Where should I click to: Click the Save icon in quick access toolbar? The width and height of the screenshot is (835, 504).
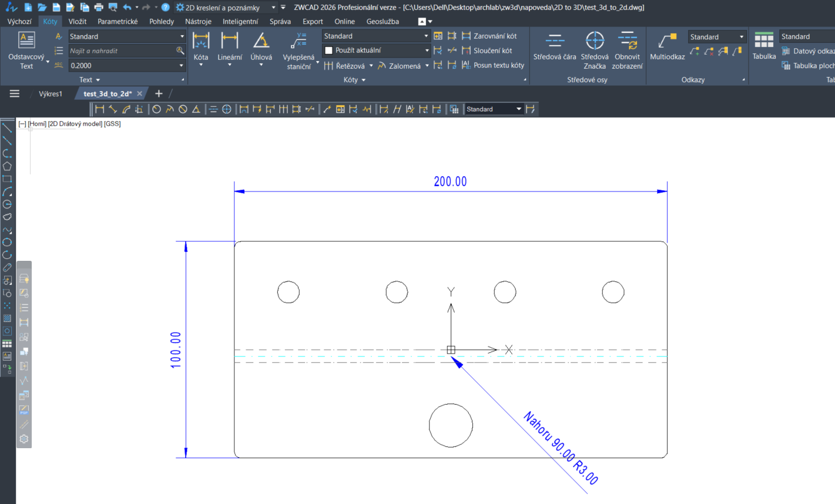pos(56,8)
